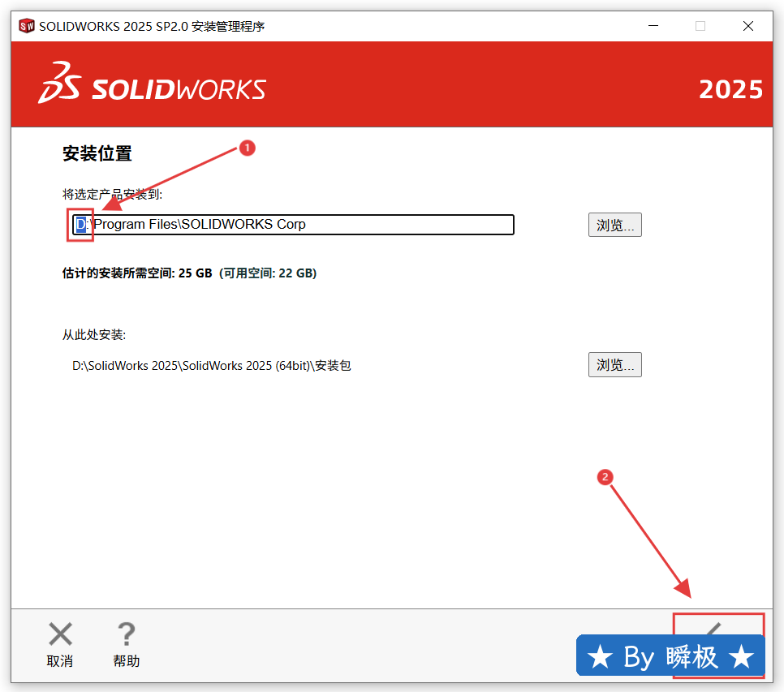Browse for the 从此处安装 source folder
Viewport: 784px width, 692px height.
tap(614, 365)
